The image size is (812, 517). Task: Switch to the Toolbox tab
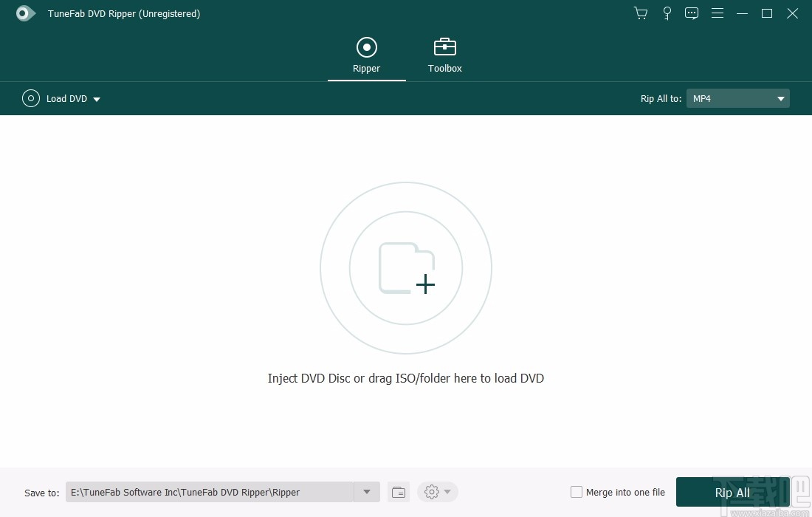point(444,54)
